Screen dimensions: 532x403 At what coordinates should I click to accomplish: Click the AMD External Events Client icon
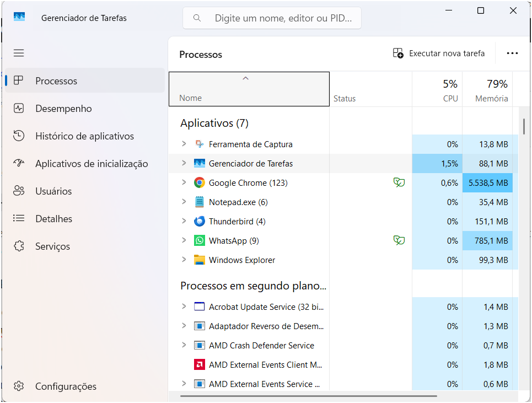[200, 364]
